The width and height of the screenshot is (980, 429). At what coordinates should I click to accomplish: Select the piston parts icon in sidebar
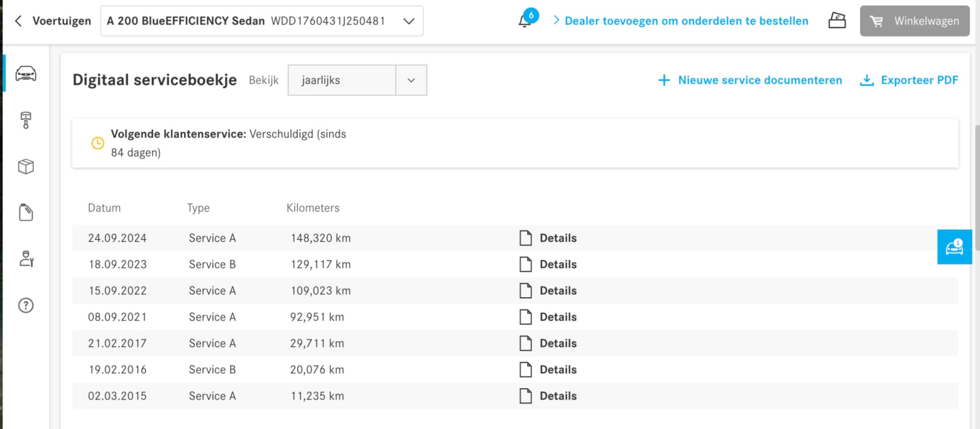click(x=26, y=120)
